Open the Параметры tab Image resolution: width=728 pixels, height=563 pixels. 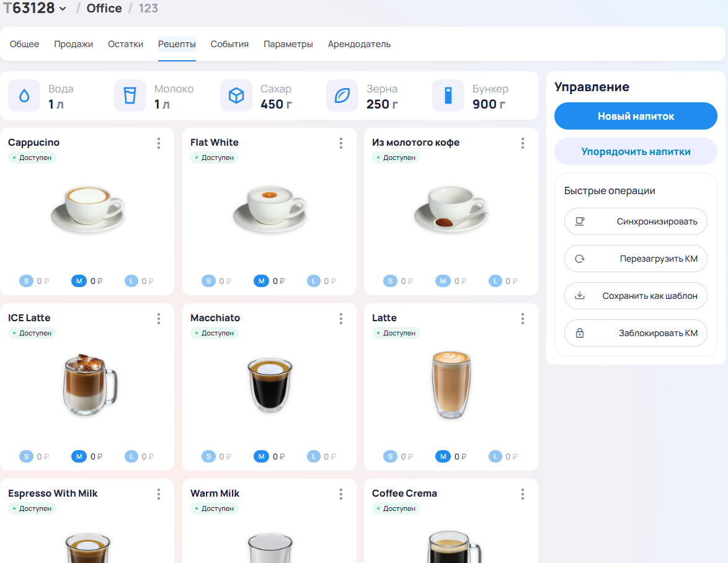coord(288,44)
